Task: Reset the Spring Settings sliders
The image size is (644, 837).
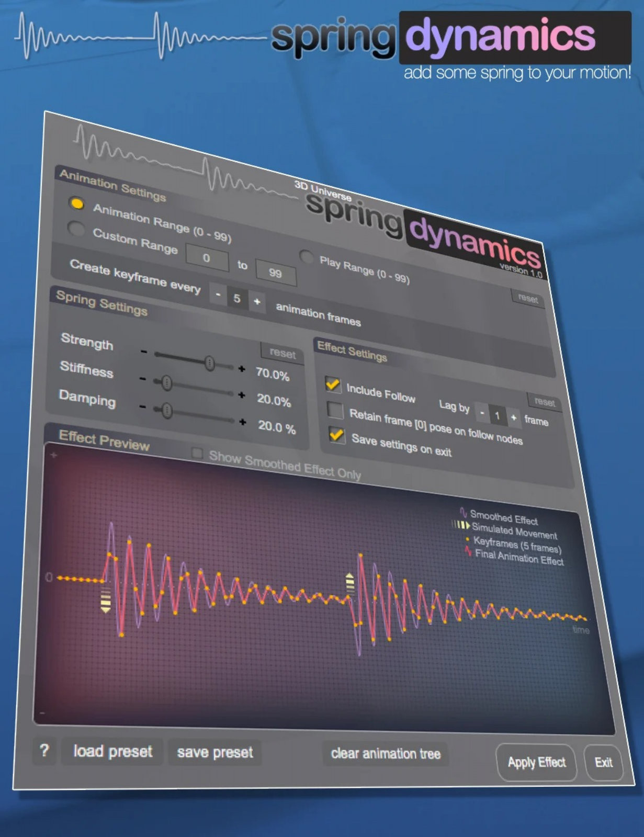Action: (282, 353)
